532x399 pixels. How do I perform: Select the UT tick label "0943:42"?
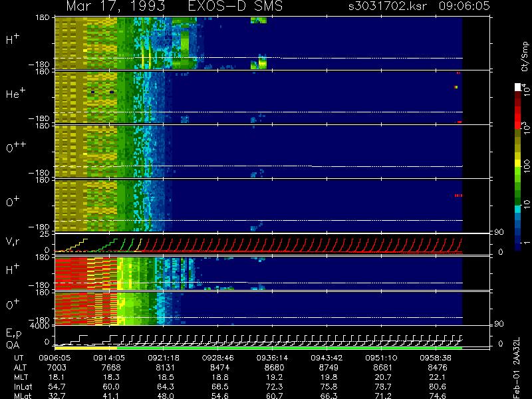327,358
